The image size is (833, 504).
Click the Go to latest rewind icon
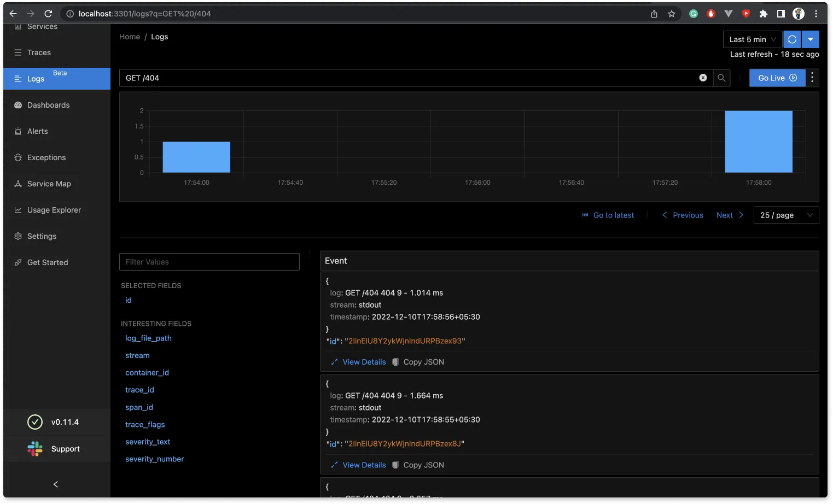(x=585, y=215)
